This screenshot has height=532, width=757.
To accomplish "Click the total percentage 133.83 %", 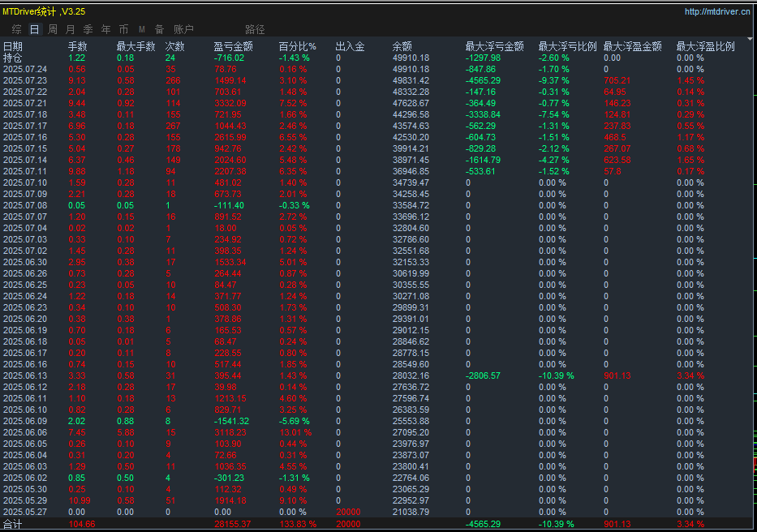I will (x=298, y=524).
